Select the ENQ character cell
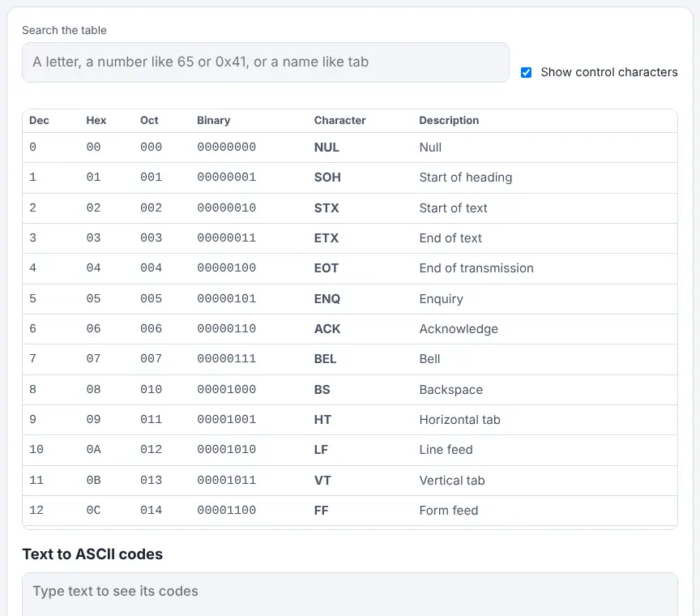 (x=327, y=299)
